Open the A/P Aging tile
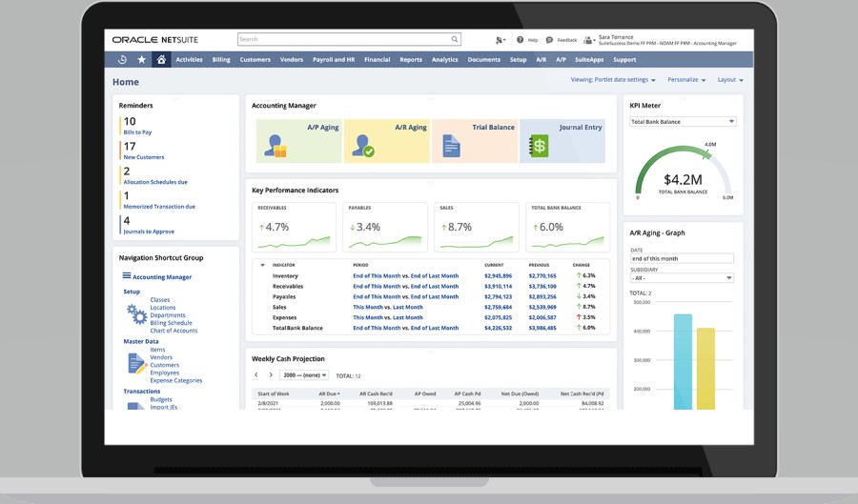This screenshot has height=504, width=858. click(x=299, y=140)
